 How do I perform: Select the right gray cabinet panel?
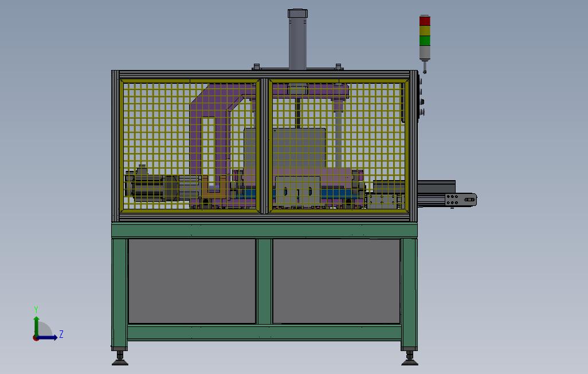click(336, 281)
